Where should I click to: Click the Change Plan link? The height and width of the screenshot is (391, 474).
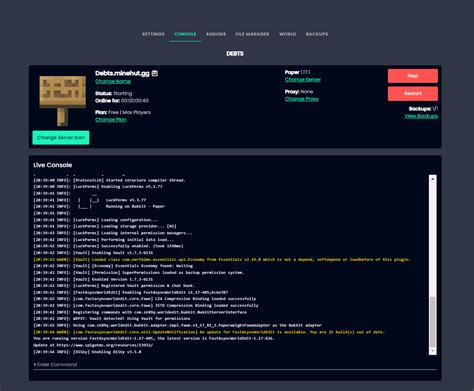tap(111, 120)
